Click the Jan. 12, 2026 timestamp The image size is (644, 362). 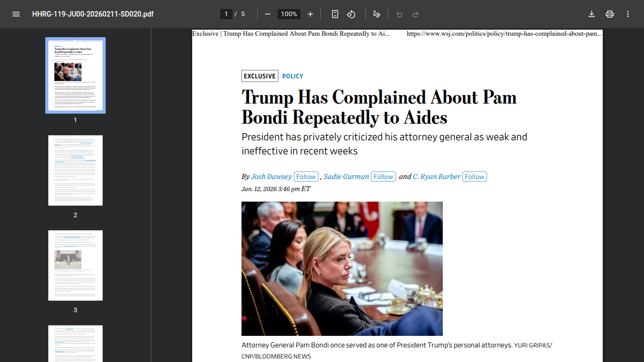[276, 189]
